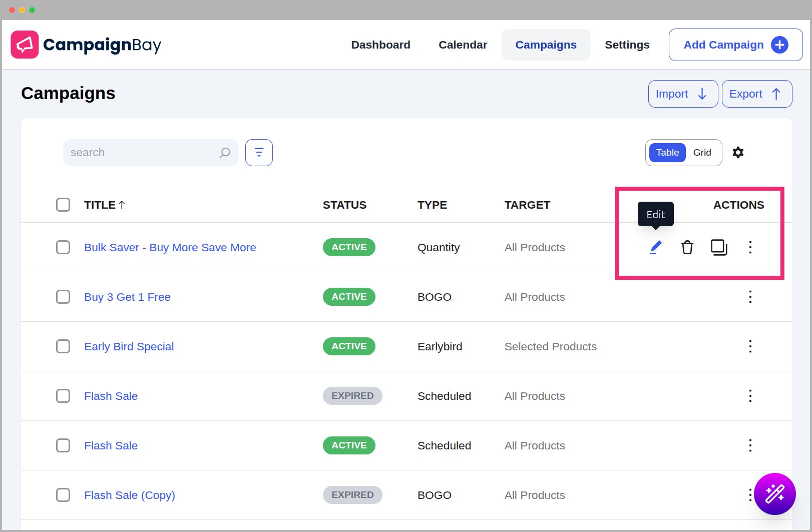Click the CampaignBay megaphone logo

point(25,45)
